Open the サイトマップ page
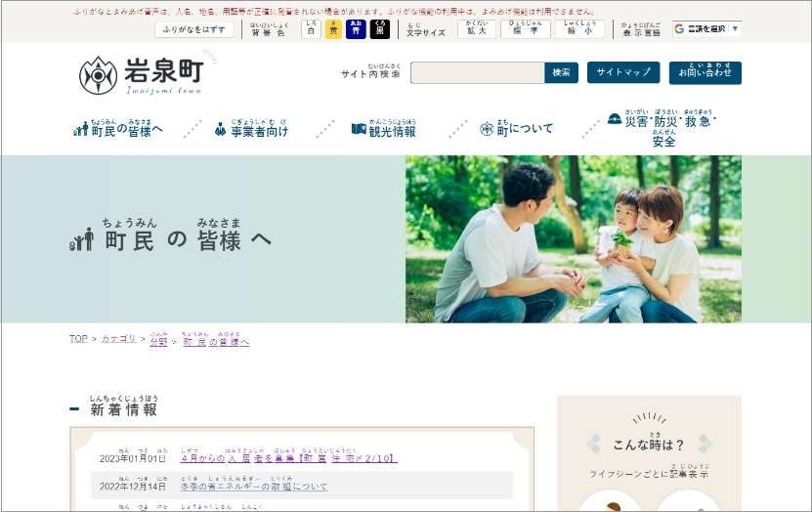812x512 pixels. (x=623, y=72)
